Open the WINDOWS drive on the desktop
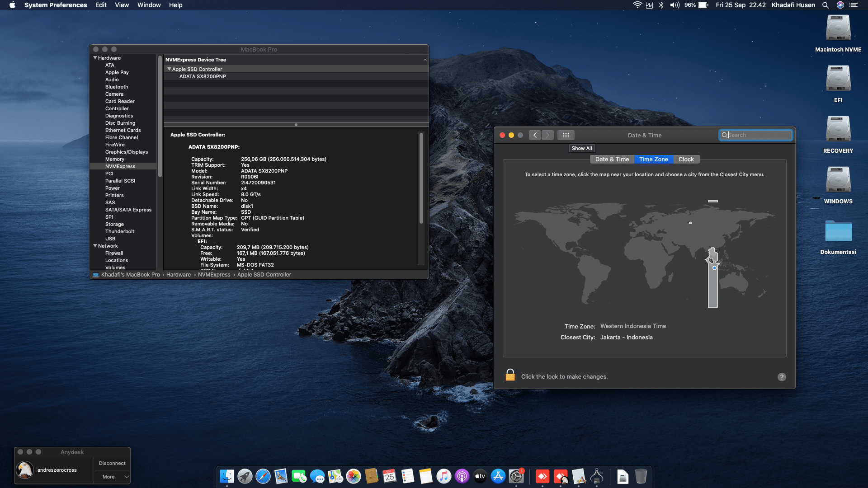The width and height of the screenshot is (868, 488). point(838,185)
